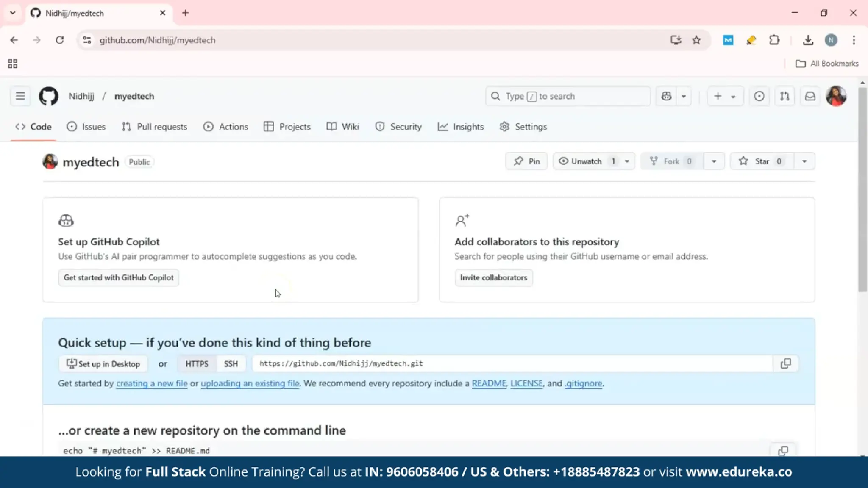
Task: Follow the creating a new file link
Action: [152, 383]
